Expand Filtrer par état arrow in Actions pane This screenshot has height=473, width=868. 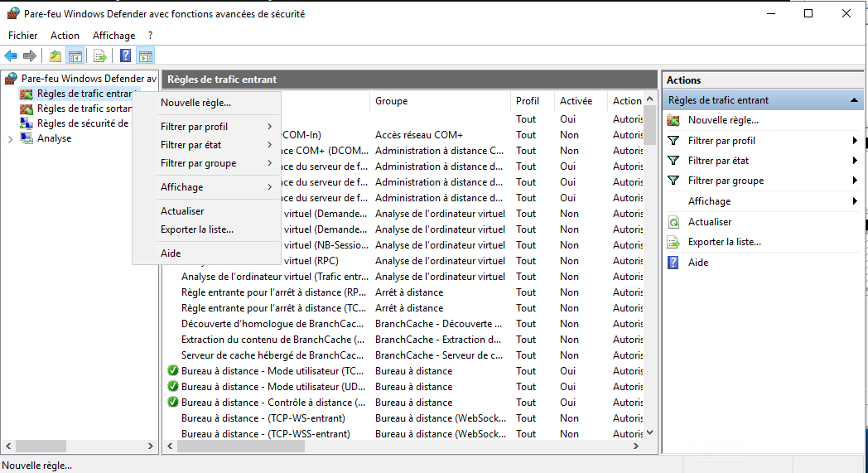click(855, 161)
